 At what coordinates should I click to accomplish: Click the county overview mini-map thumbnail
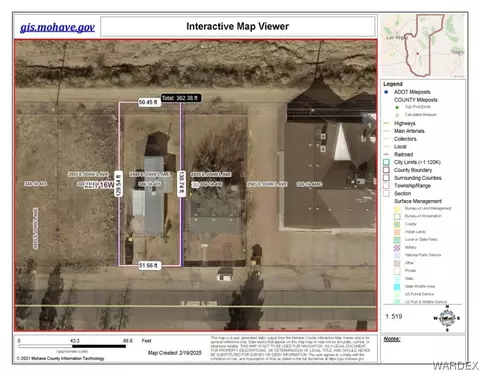[x=423, y=46]
